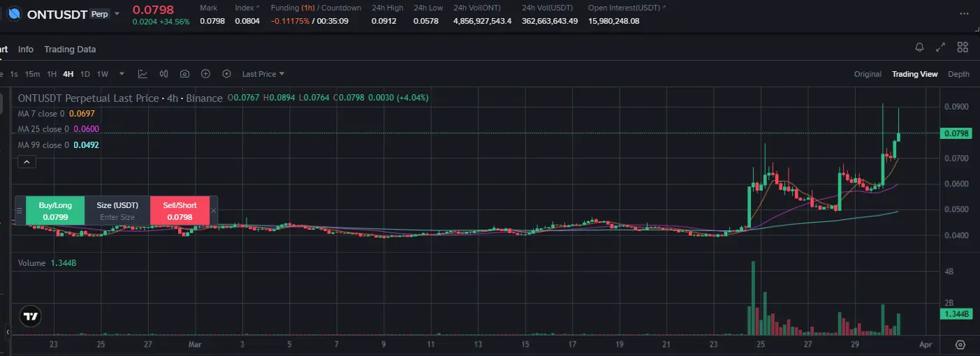
Task: Click the MA 99 close indicator legend
Action: (59, 145)
